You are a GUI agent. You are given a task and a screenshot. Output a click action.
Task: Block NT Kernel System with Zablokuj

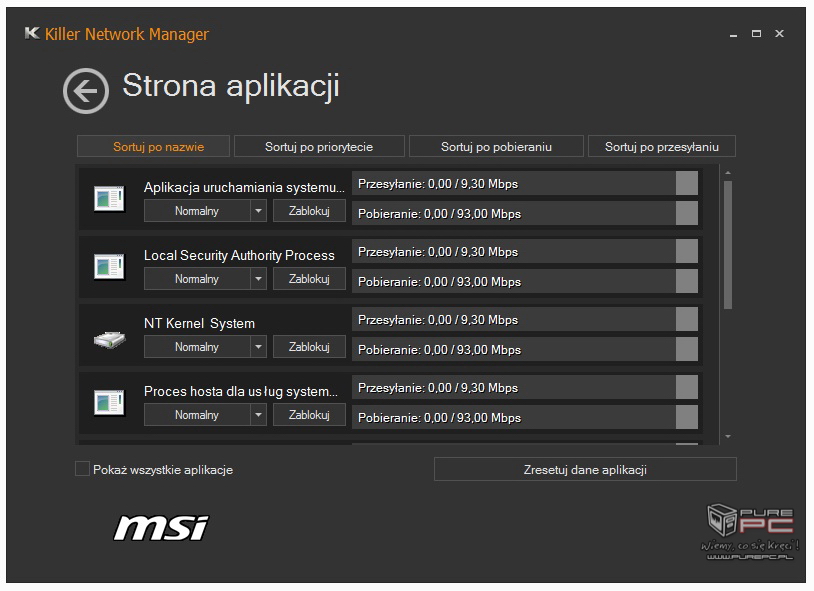(309, 347)
